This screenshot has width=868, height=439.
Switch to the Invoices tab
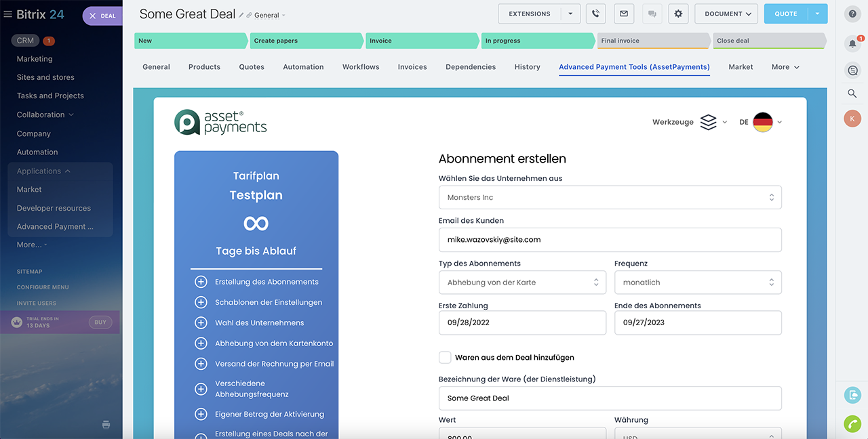412,67
